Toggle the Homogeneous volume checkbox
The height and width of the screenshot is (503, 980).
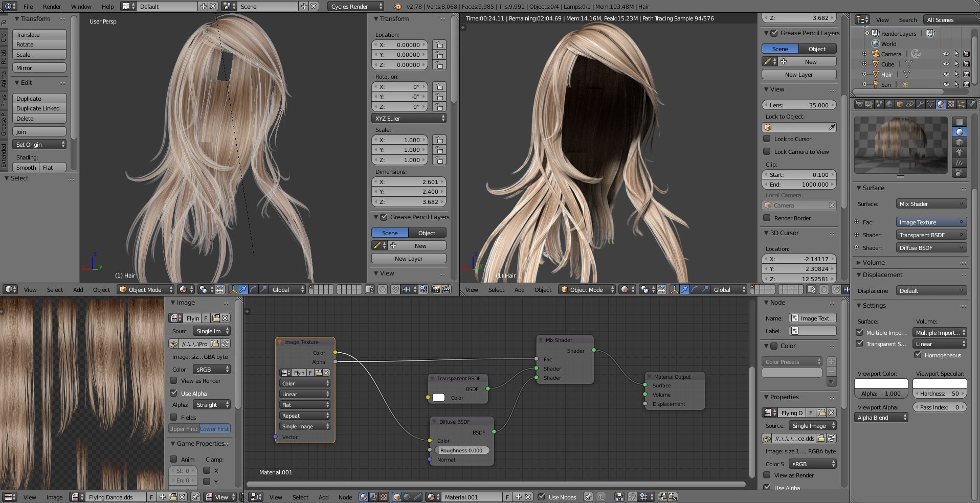[x=918, y=355]
